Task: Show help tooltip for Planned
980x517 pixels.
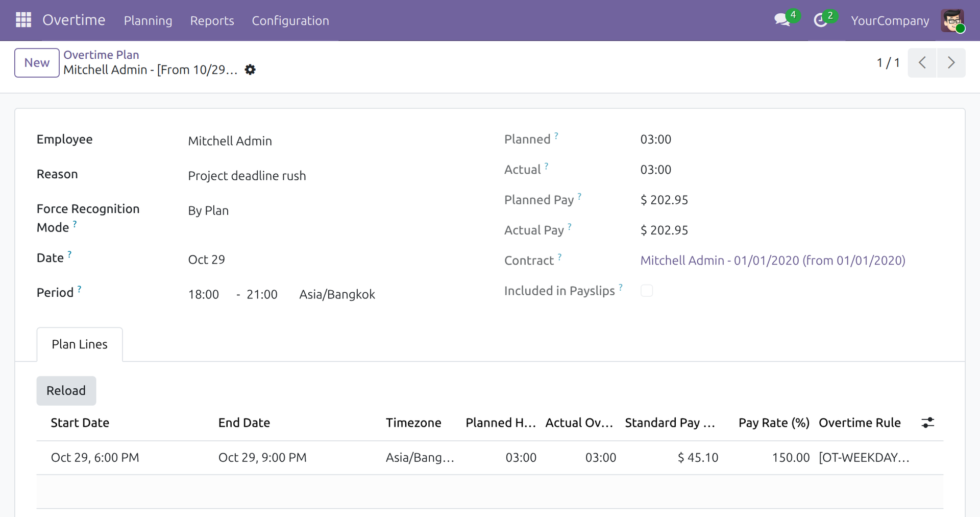Action: pos(556,136)
